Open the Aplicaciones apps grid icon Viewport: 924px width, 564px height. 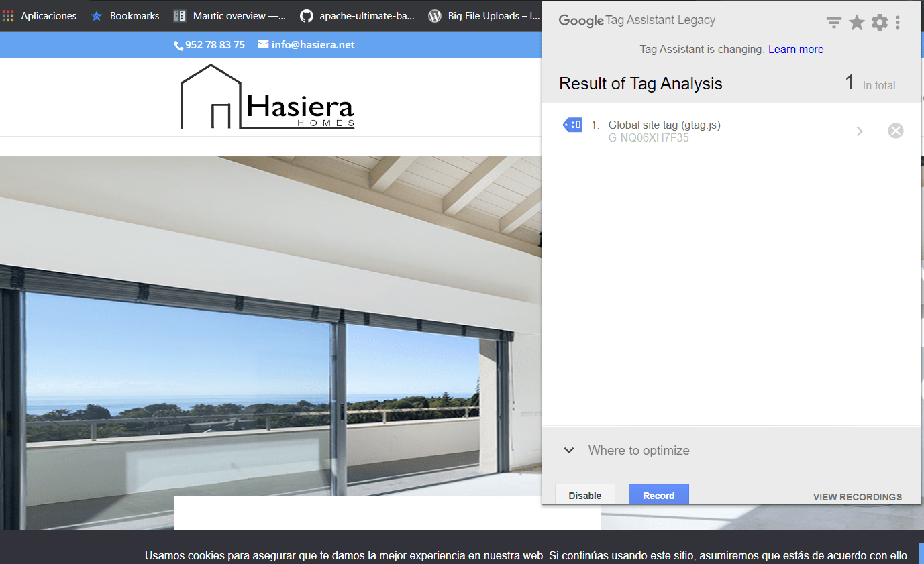pos(8,15)
